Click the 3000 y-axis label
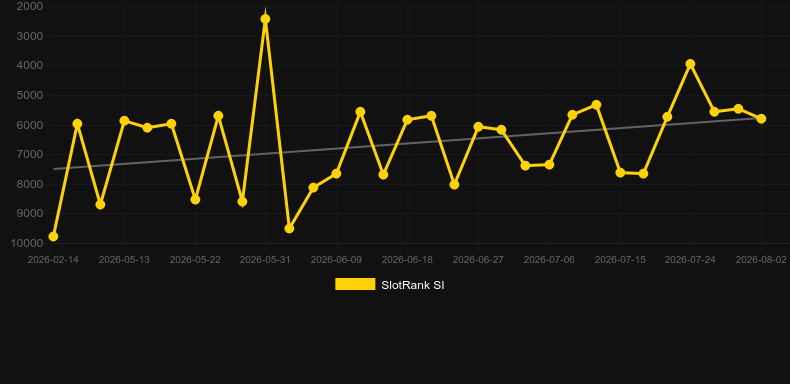790x384 pixels. click(x=30, y=36)
